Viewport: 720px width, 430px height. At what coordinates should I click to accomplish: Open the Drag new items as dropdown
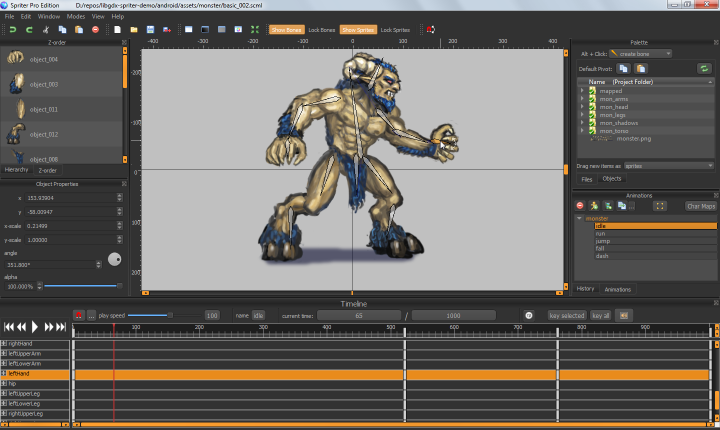click(x=669, y=166)
